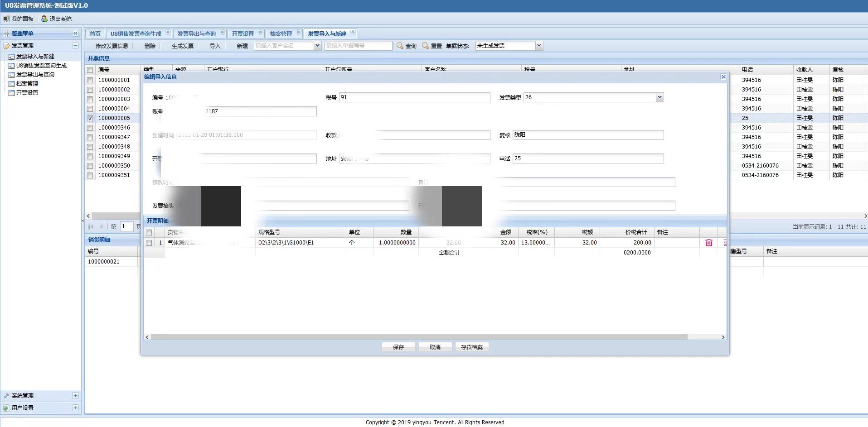Screen dimensions: 868x427
Task: Go to first page icon in pager
Action: (91, 226)
